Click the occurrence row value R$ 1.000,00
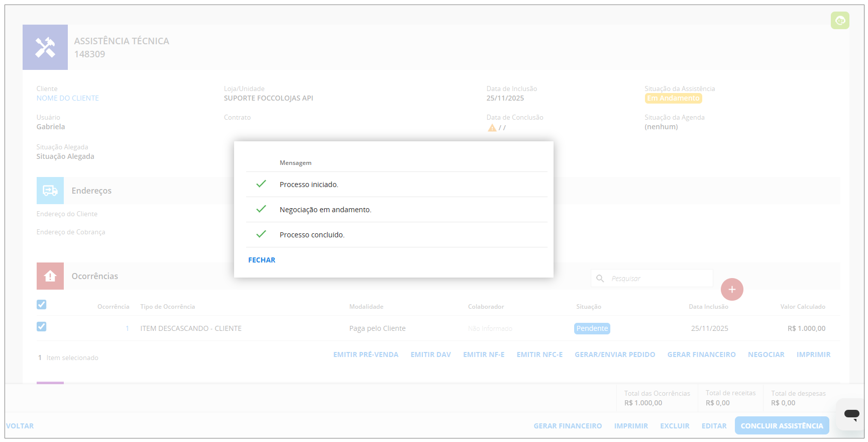This screenshot has height=442, width=868. [x=806, y=328]
